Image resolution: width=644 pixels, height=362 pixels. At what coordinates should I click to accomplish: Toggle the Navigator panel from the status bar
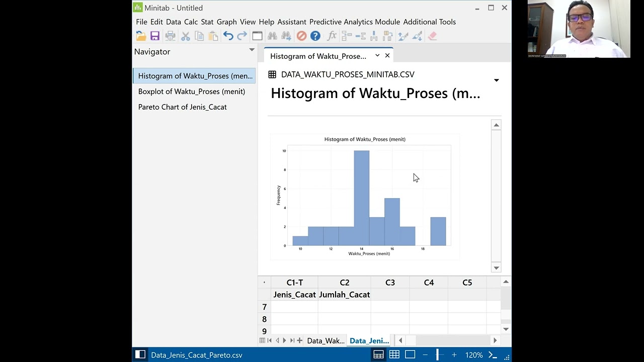(x=140, y=355)
